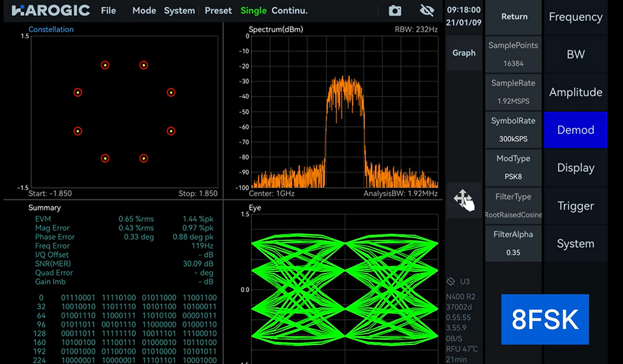Adjust FilterAlpha 0.35 value

pos(514,243)
